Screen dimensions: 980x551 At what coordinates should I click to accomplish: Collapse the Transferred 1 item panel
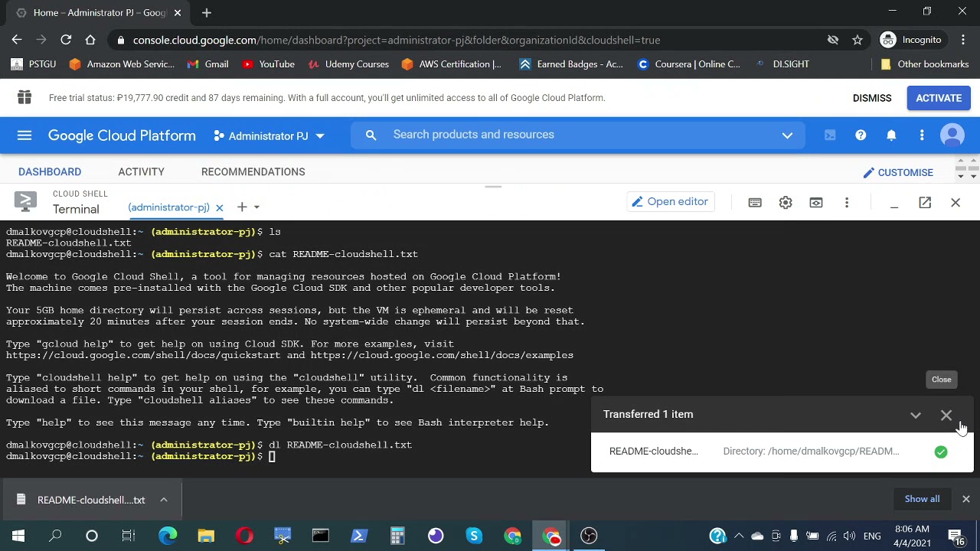coord(916,415)
